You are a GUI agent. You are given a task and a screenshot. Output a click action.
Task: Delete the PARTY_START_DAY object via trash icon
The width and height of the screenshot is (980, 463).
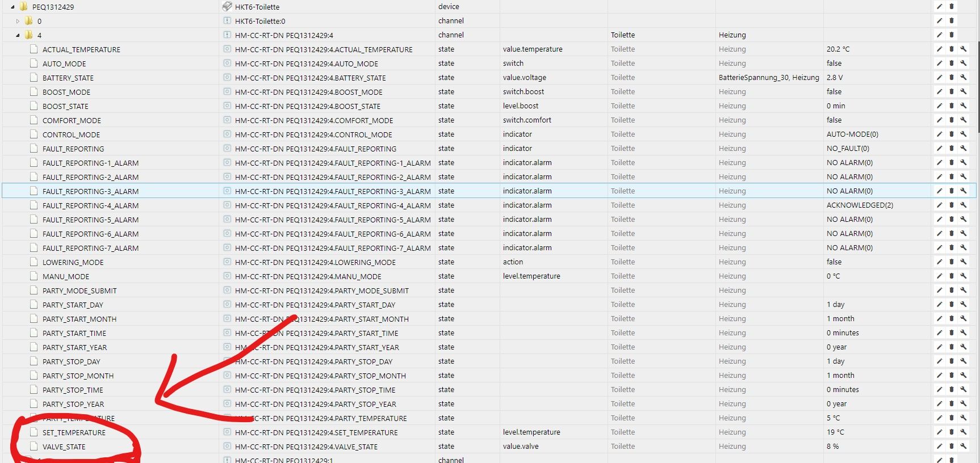point(952,305)
